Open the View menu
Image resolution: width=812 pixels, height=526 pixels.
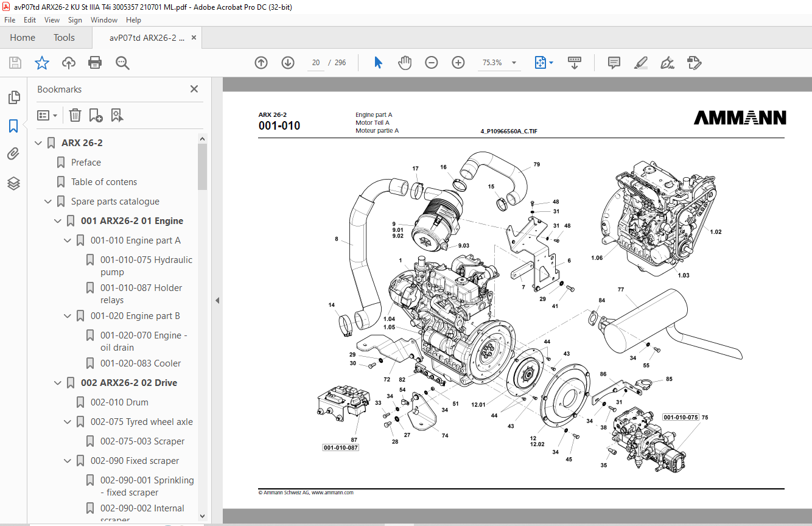tap(52, 20)
